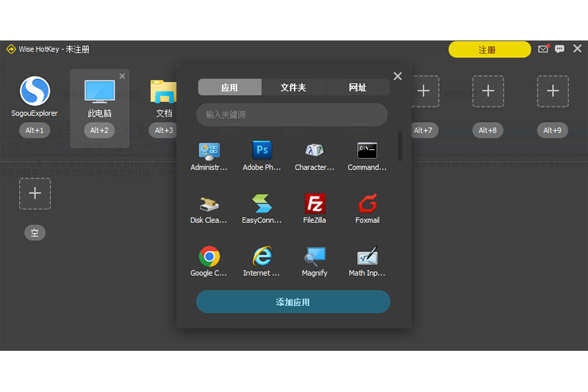The height and width of the screenshot is (392, 588).
Task: Choose Administrative Tools app icon
Action: point(209,152)
